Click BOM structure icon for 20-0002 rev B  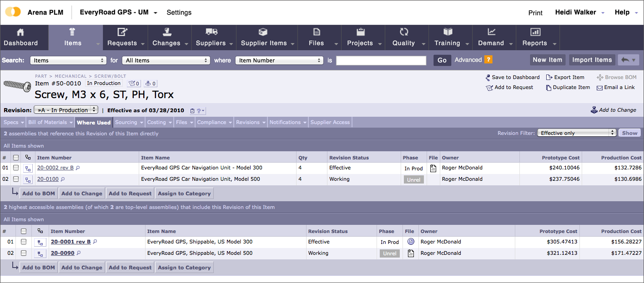[28, 168]
